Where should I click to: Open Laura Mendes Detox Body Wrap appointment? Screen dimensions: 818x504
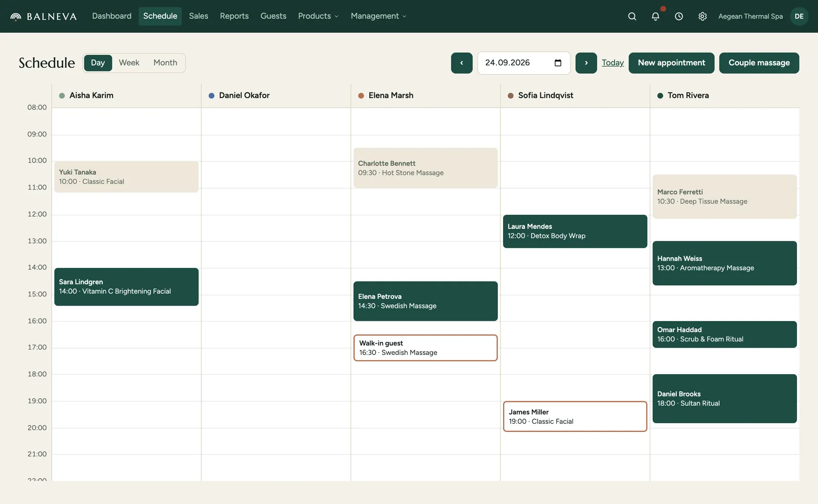(x=575, y=231)
